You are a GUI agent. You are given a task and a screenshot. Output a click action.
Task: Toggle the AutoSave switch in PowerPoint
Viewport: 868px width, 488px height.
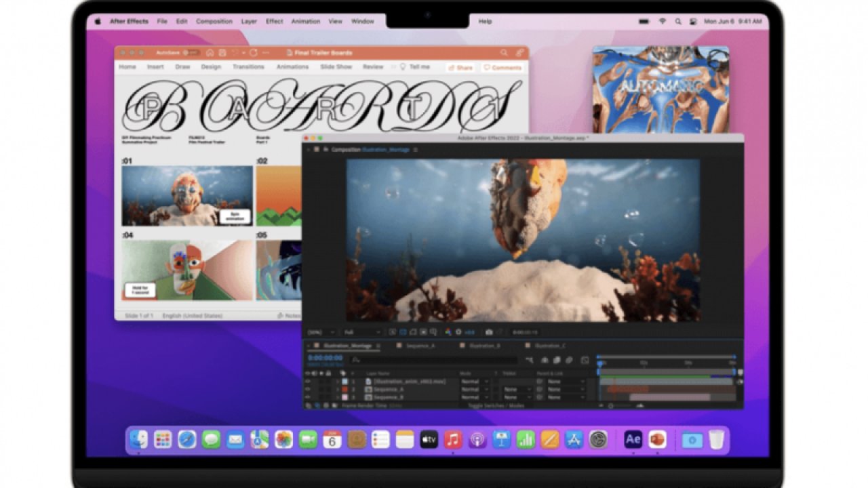point(192,53)
